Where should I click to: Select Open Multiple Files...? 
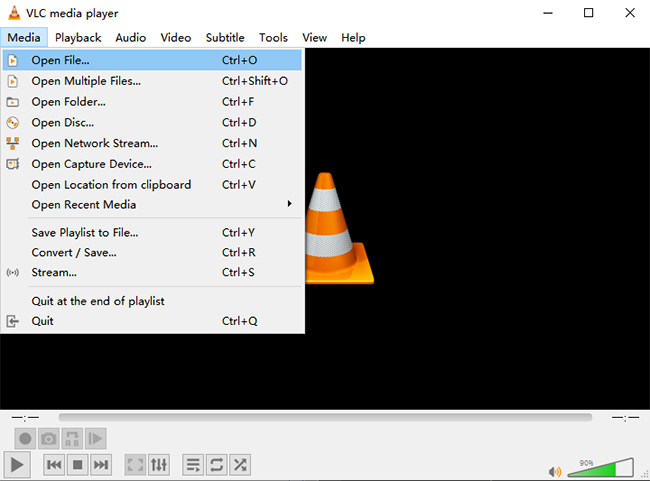point(152,81)
